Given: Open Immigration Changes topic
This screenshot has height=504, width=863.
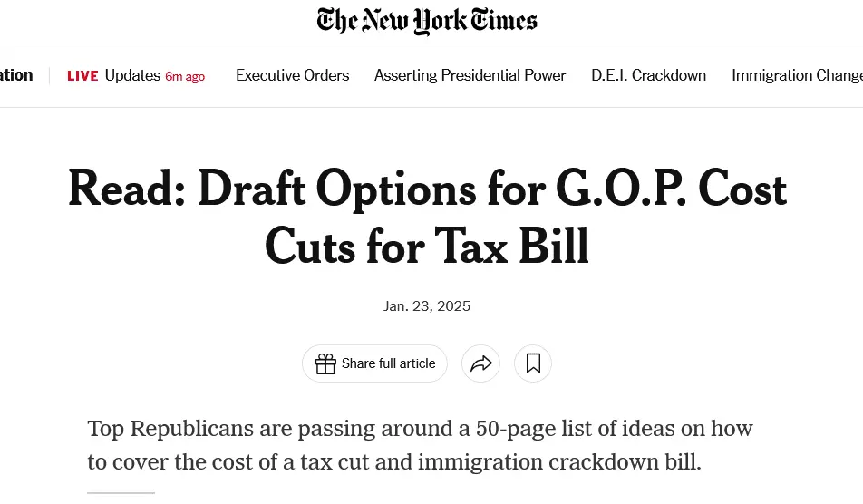Looking at the screenshot, I should (797, 75).
